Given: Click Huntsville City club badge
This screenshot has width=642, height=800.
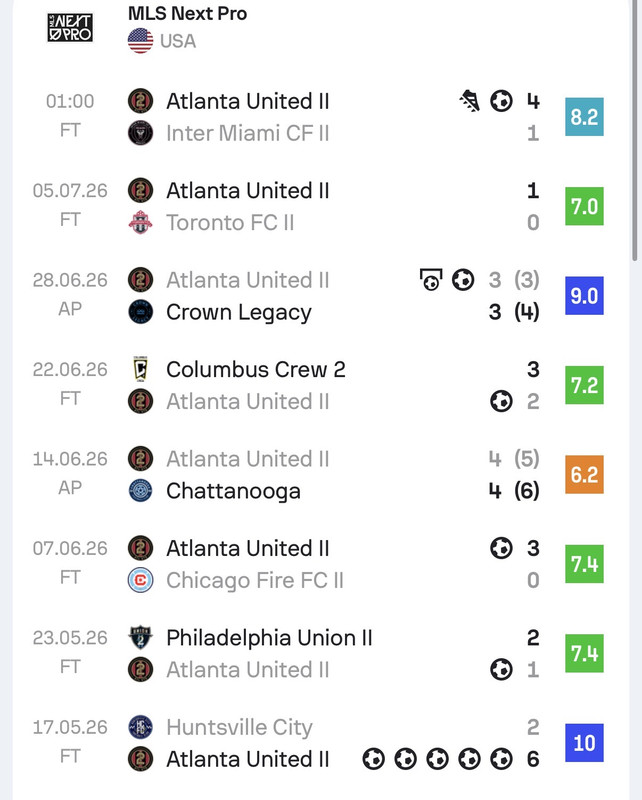Looking at the screenshot, I should coord(140,727).
